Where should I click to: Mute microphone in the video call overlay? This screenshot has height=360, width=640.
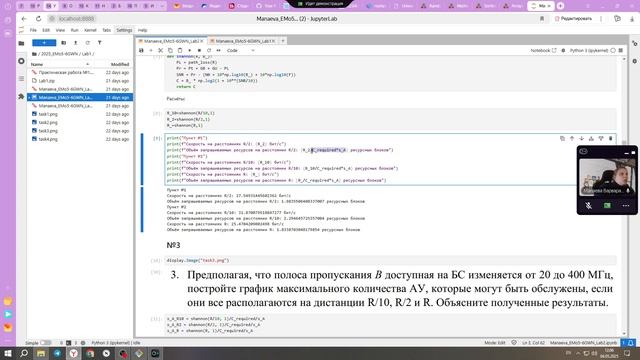[589, 206]
